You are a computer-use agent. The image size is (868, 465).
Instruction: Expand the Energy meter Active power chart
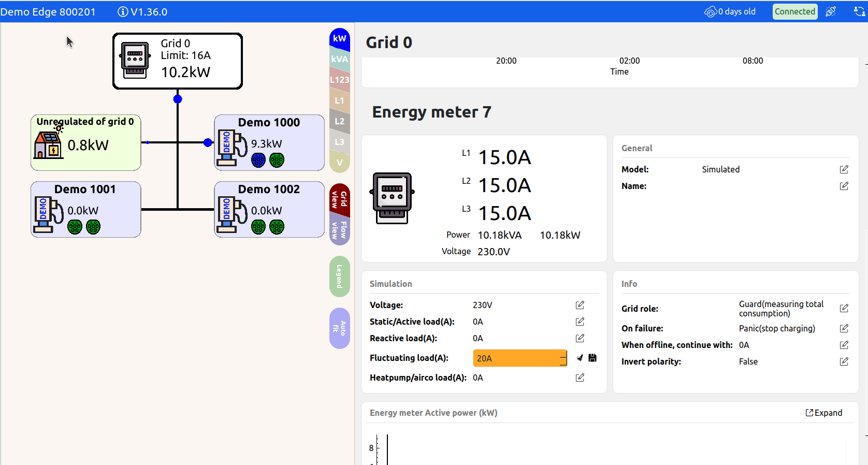tap(823, 413)
